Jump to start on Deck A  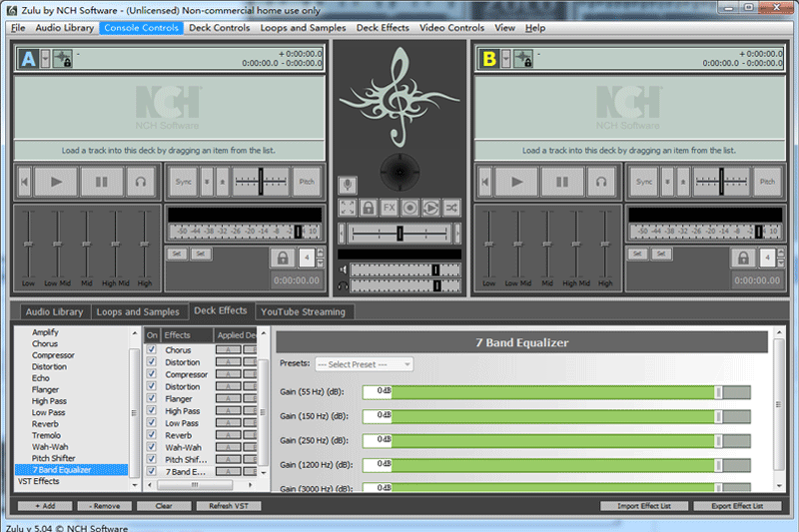24,182
